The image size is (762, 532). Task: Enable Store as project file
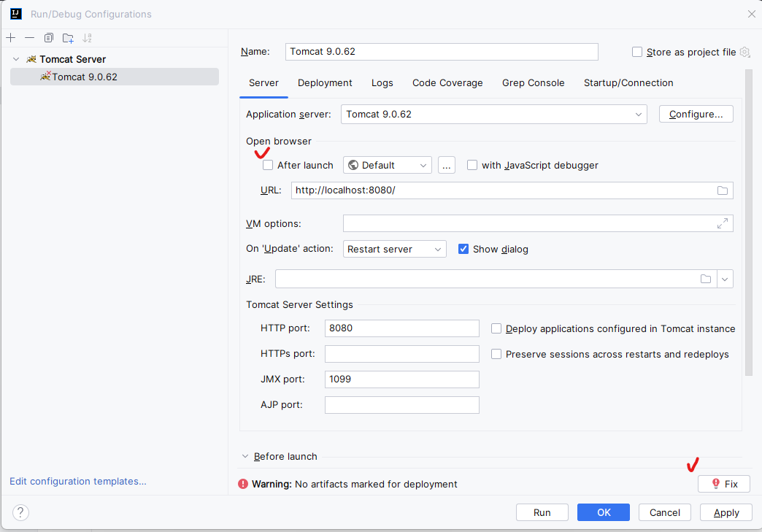[x=637, y=52]
